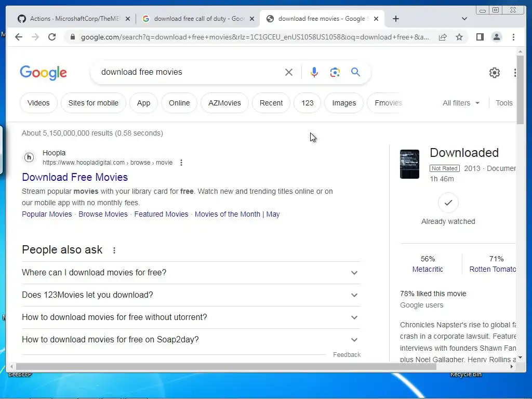Go back using the browser back arrow
Image resolution: width=532 pixels, height=399 pixels.
pos(19,37)
